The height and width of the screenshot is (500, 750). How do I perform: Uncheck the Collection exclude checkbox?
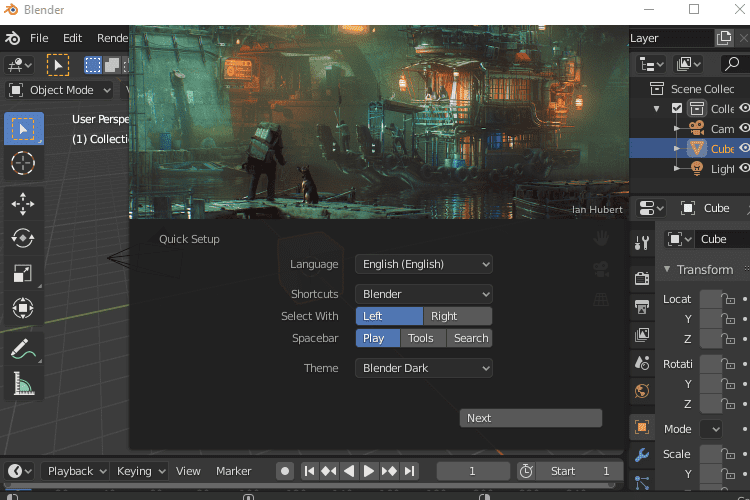677,108
